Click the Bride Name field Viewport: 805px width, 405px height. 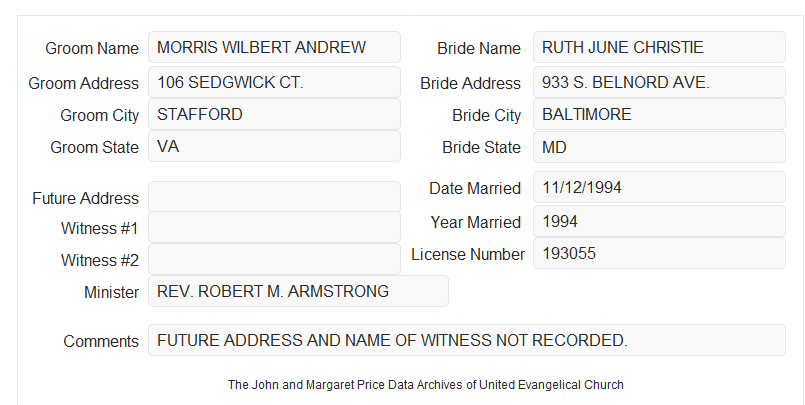point(659,47)
